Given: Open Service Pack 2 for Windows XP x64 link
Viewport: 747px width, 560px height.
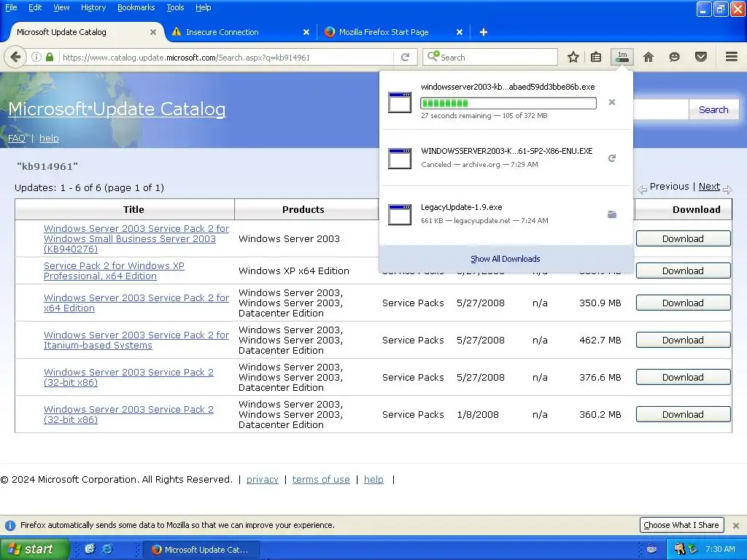Looking at the screenshot, I should (114, 271).
